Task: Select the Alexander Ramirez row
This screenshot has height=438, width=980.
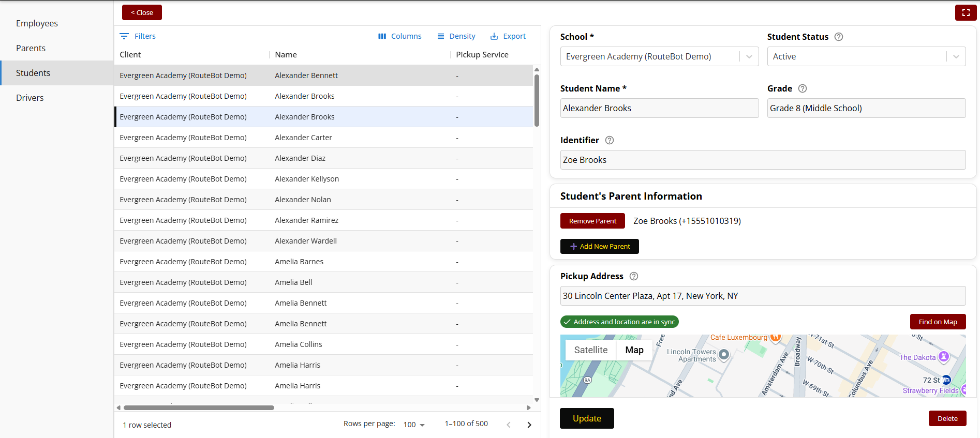Action: (x=323, y=220)
